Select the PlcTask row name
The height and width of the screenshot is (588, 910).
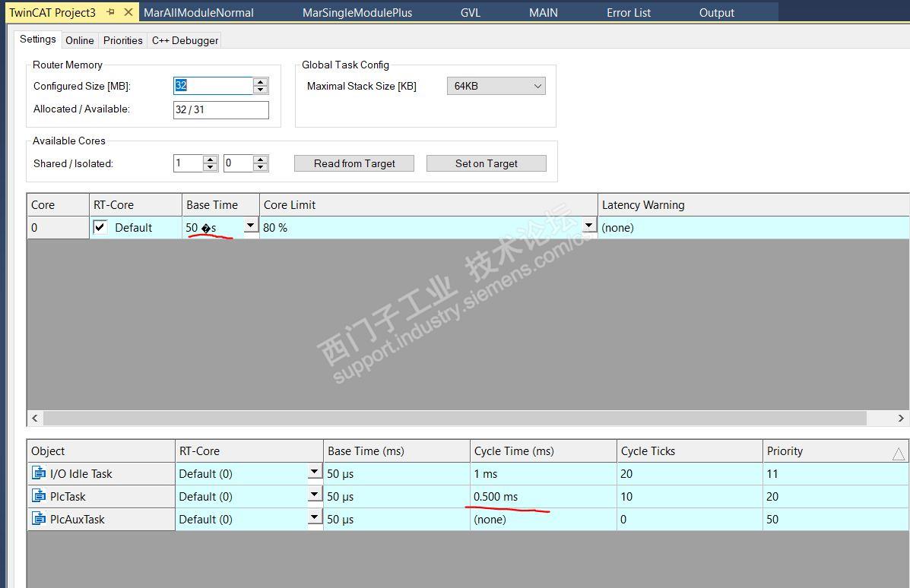point(68,496)
